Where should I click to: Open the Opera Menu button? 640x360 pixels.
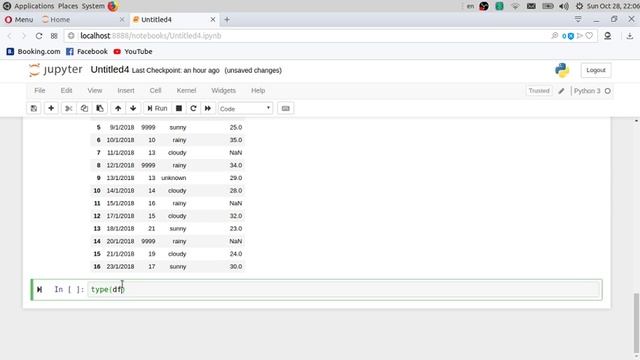tap(19, 20)
